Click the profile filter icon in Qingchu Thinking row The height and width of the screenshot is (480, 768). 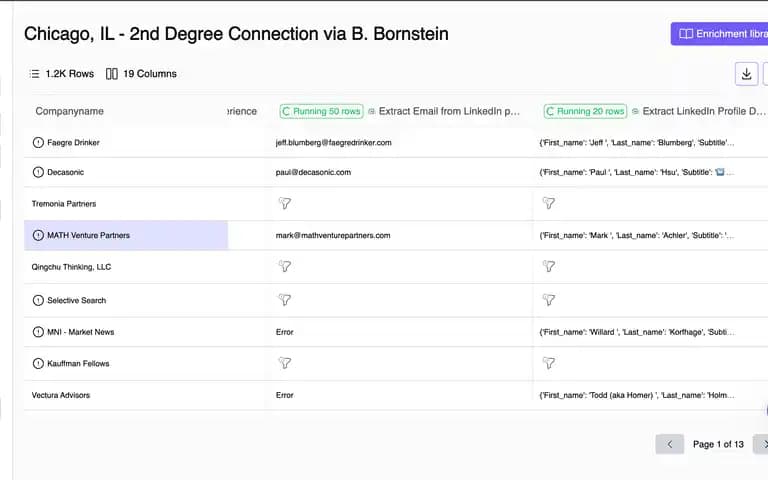(549, 266)
